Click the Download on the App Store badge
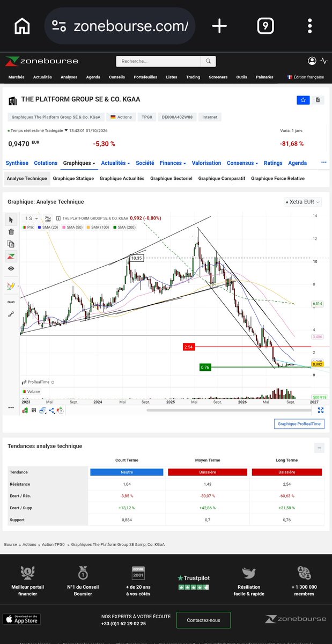Image resolution: width=332 pixels, height=644 pixels. (x=21, y=619)
